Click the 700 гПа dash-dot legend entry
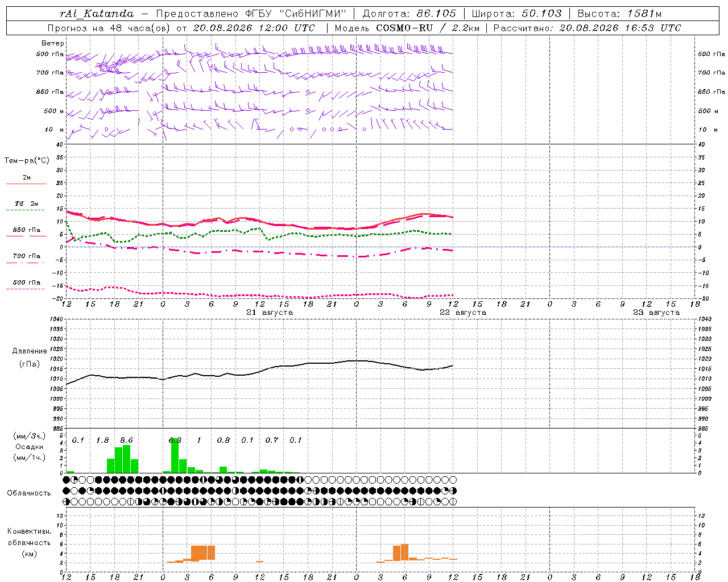 26,259
